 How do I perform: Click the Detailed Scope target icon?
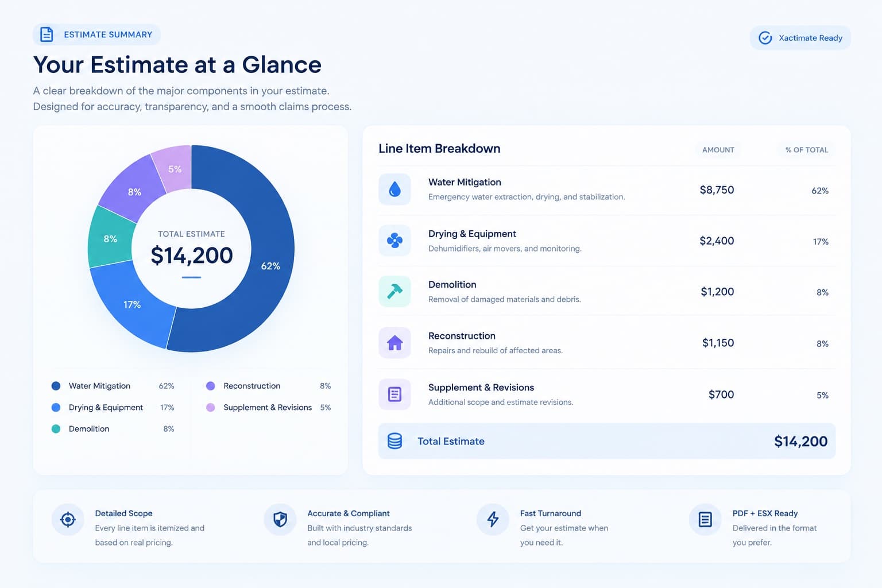[x=68, y=520]
